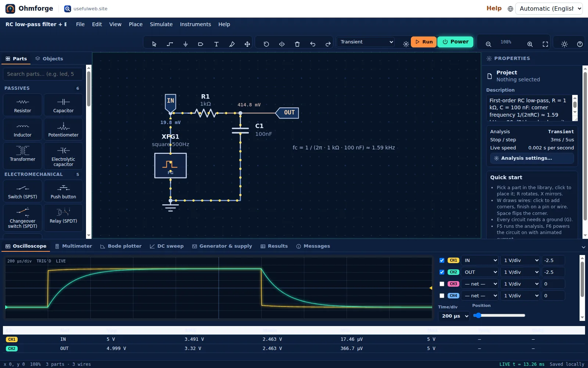Zoom out with the magnifier minus icon
The height and width of the screenshot is (368, 588).
click(488, 44)
